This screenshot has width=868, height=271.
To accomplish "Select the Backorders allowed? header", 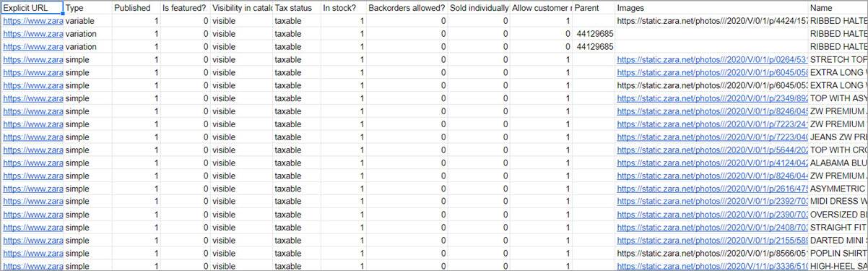I will pos(406,8).
